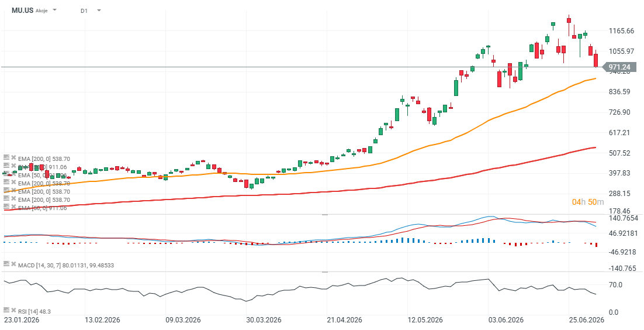
Task: Click the RSI [14] 48.3 label
Action: click(x=34, y=311)
